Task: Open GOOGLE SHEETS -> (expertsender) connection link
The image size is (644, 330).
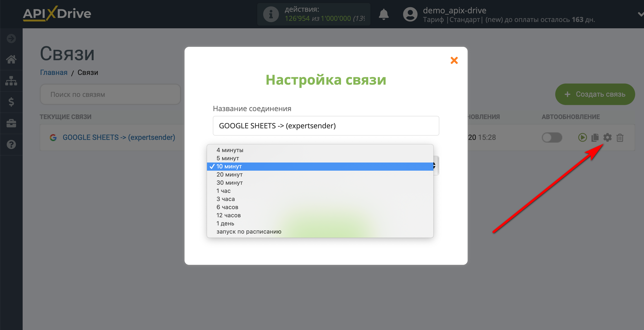Action: point(119,137)
